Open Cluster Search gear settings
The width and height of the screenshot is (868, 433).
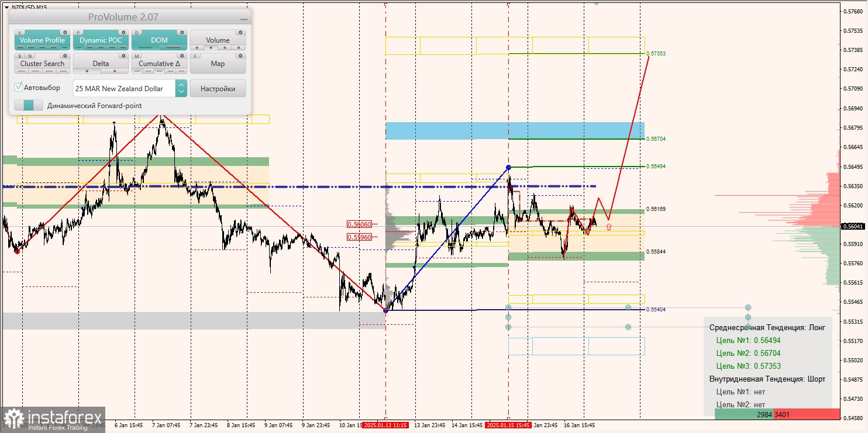coord(65,56)
